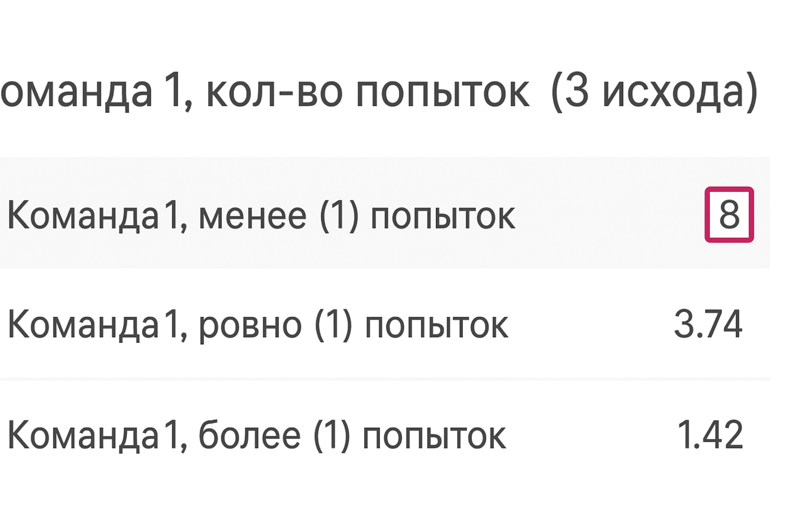This screenshot has height=532, width=798.
Task: Choose the 1.42 odds for более
Action: (x=710, y=434)
